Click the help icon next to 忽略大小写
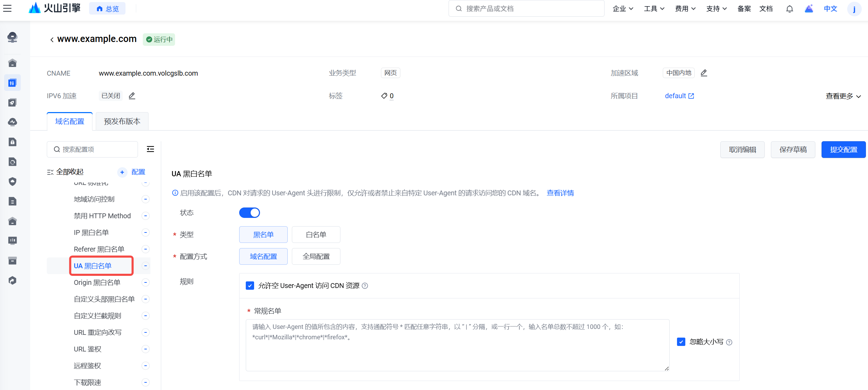The height and width of the screenshot is (390, 868). click(x=729, y=342)
